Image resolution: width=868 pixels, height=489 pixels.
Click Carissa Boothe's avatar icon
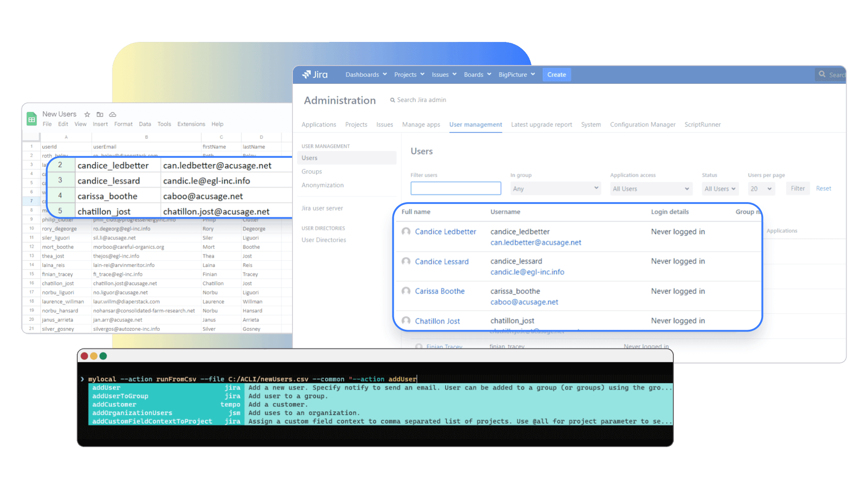406,291
